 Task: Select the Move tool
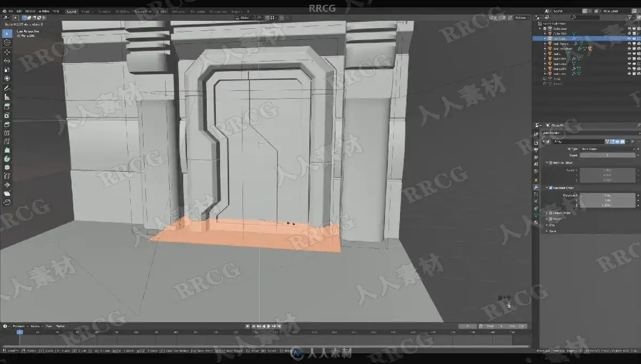pos(7,52)
